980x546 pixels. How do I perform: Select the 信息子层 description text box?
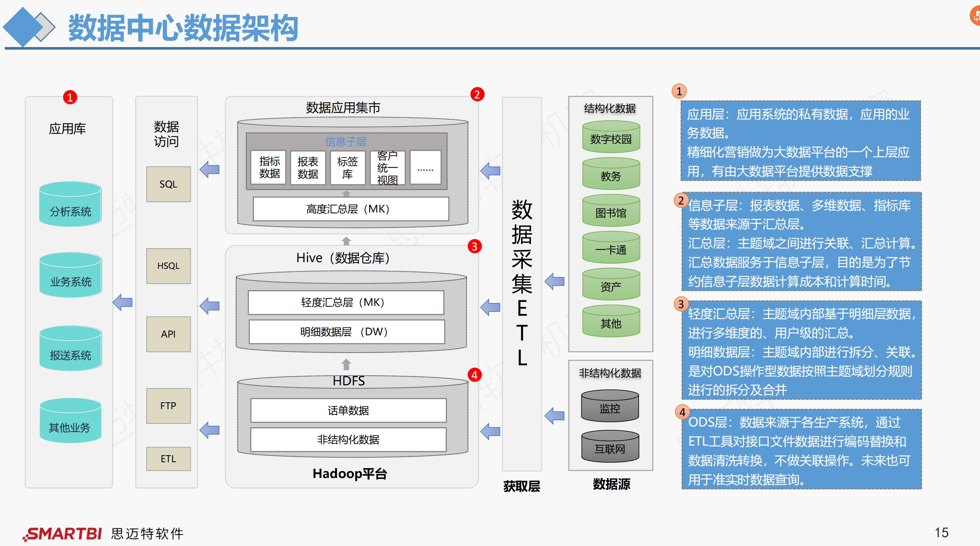point(801,242)
